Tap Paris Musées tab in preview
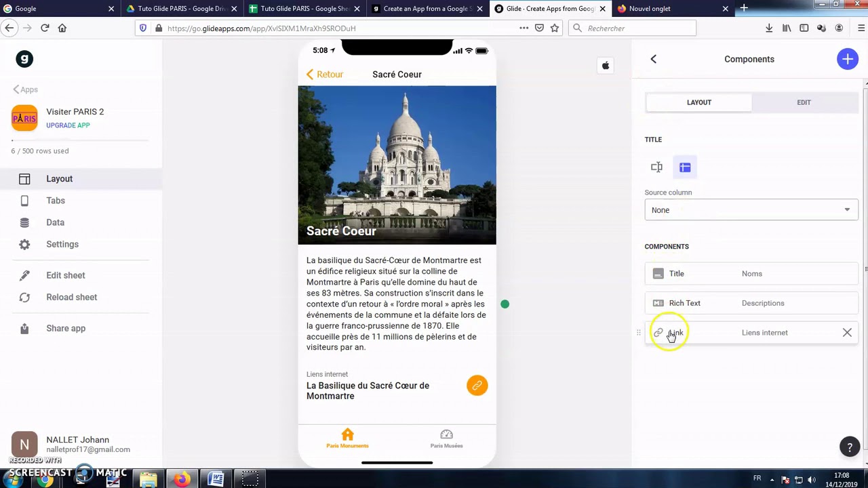Viewport: 868px width, 488px height. (446, 439)
